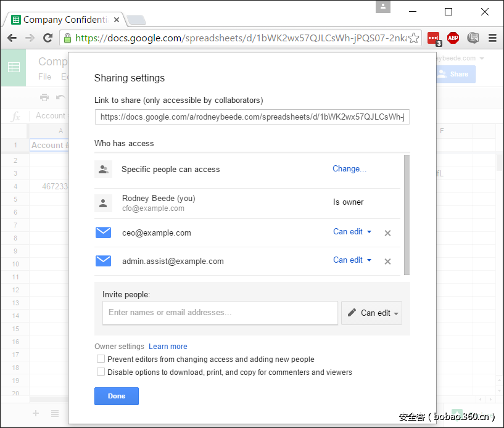Screen dimensions: 504x428
Task: Click the browser reload icon
Action: pyautogui.click(x=48, y=38)
